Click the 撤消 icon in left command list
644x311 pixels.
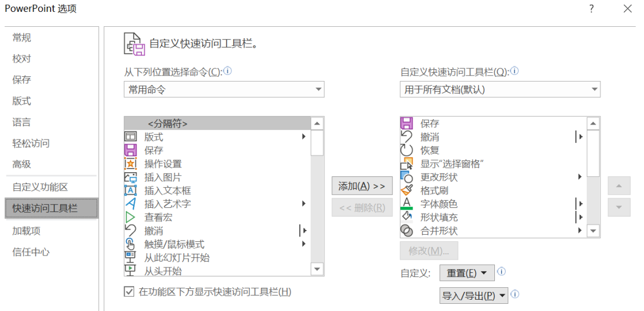coord(130,231)
